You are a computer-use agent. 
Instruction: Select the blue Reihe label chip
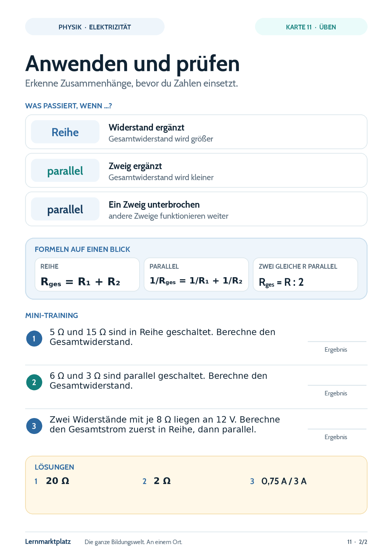click(65, 132)
